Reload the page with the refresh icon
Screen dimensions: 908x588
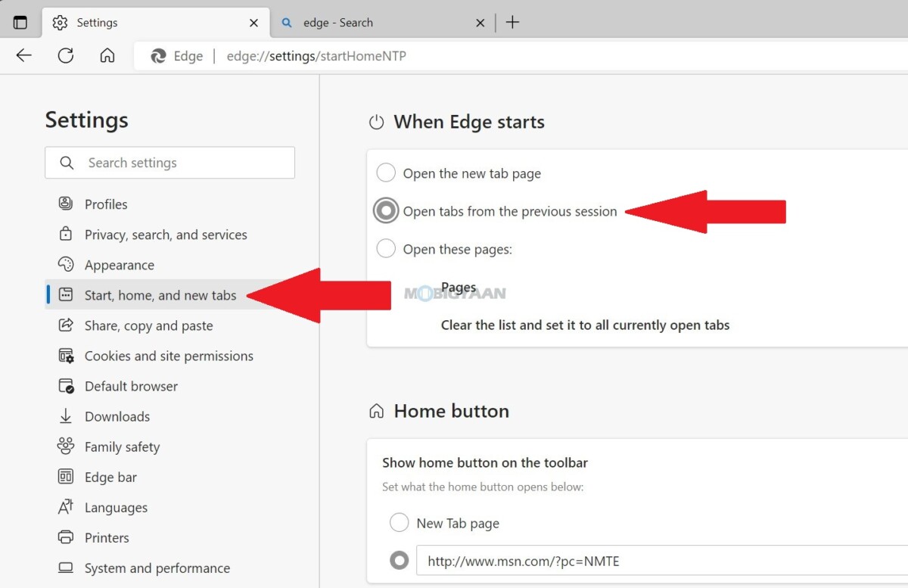click(66, 55)
